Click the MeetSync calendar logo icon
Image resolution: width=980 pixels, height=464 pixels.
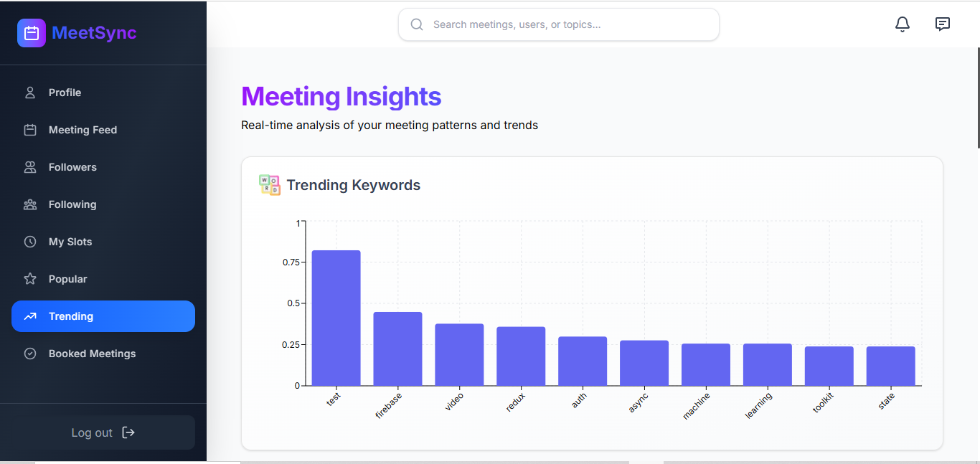[32, 33]
